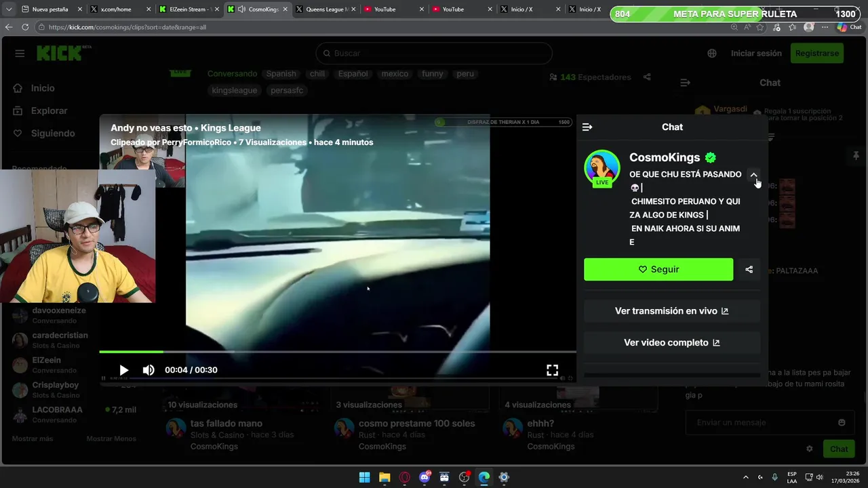Enter fullscreen on the clip player

553,370
